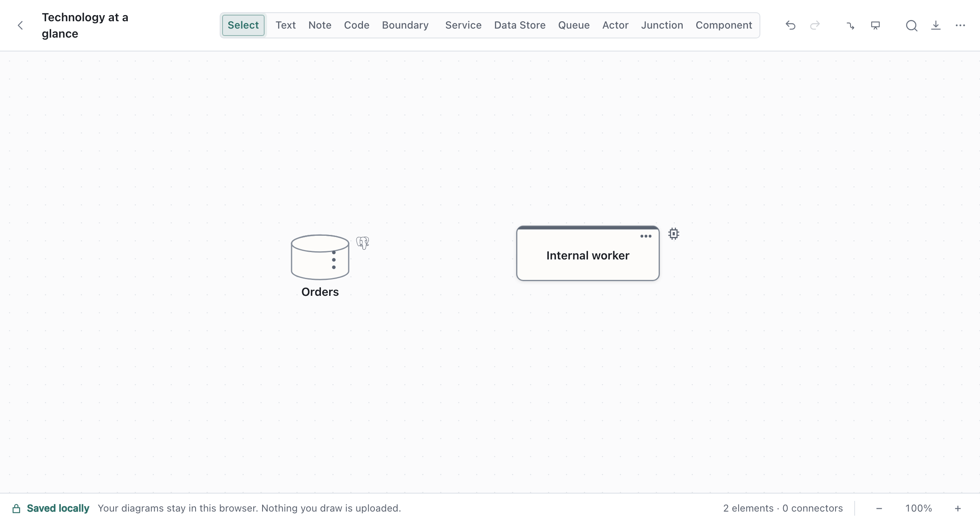Image resolution: width=980 pixels, height=523 pixels.
Task: Open the top-right more options menu
Action: tap(960, 25)
